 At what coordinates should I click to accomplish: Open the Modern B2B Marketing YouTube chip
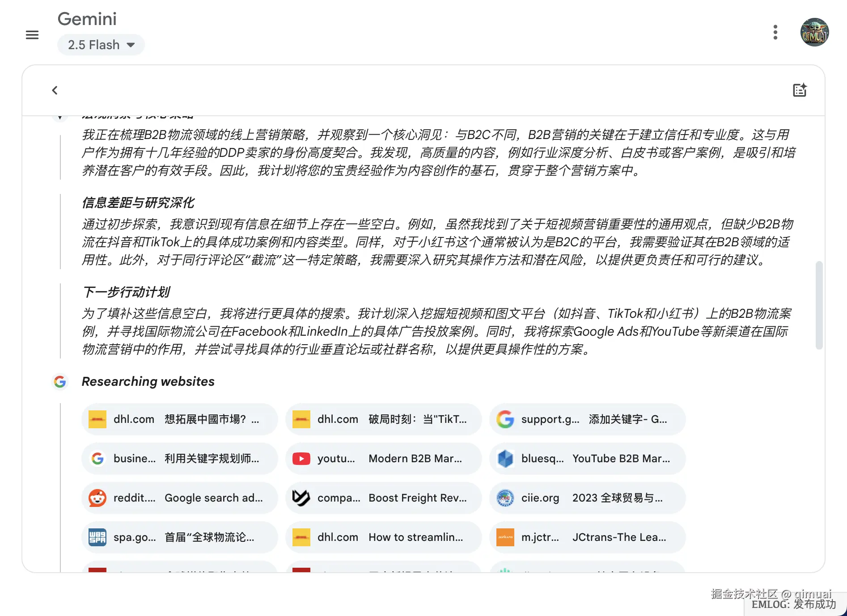tap(383, 458)
